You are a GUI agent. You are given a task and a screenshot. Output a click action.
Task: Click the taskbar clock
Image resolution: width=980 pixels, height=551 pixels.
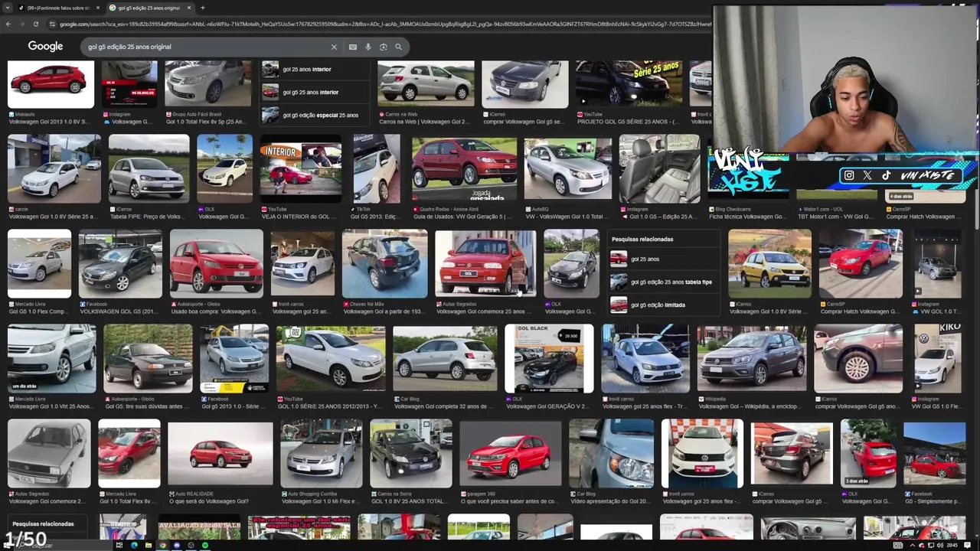coord(952,545)
